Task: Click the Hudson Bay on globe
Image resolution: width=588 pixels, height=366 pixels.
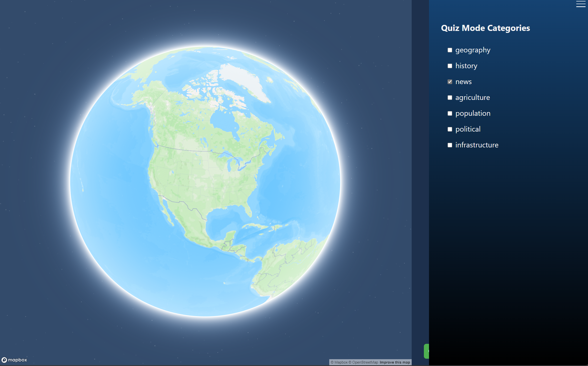Action: point(223,122)
